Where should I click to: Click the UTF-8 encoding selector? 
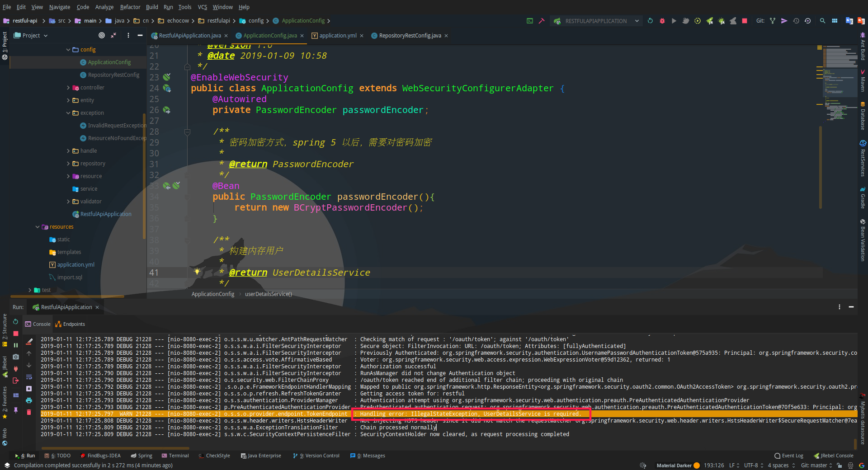coord(754,465)
